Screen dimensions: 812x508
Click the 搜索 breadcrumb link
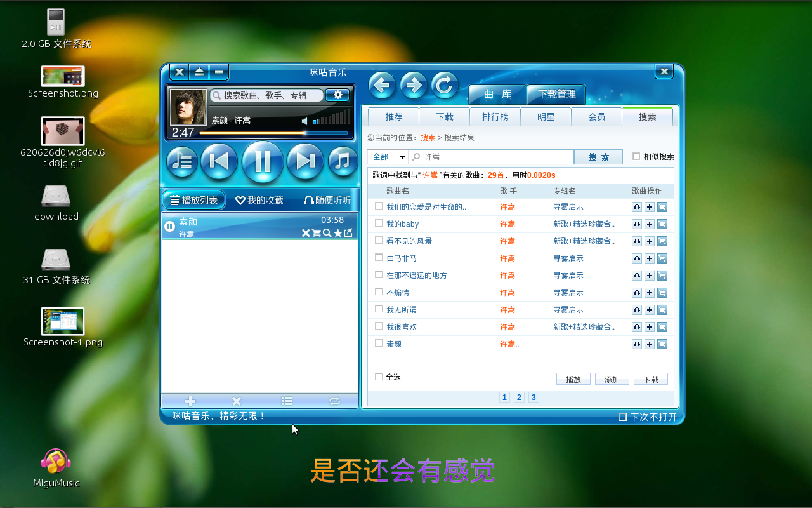428,138
